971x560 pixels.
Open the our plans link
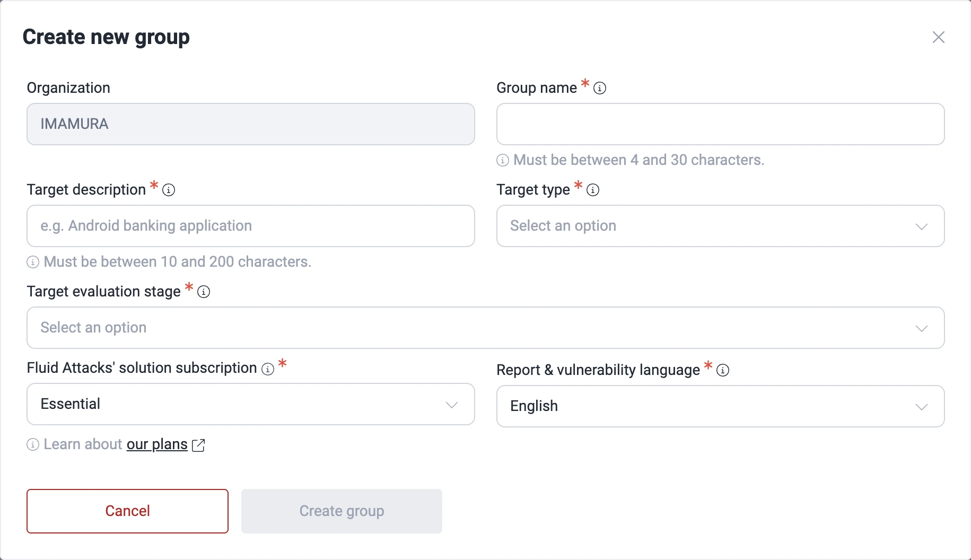(x=157, y=444)
